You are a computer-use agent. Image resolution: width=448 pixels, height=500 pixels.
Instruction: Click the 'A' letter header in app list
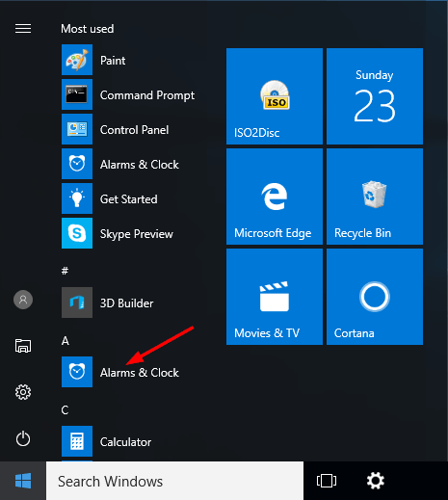pyautogui.click(x=66, y=340)
